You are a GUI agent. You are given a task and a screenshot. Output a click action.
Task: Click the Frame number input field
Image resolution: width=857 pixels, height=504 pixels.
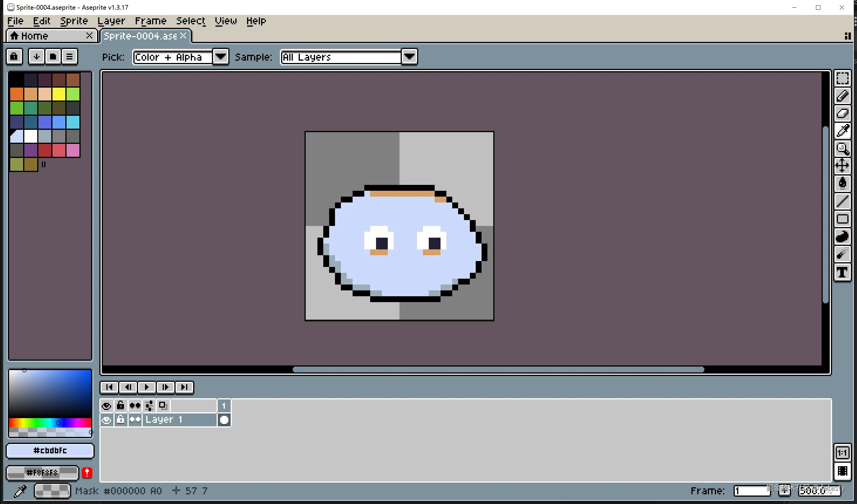click(751, 491)
